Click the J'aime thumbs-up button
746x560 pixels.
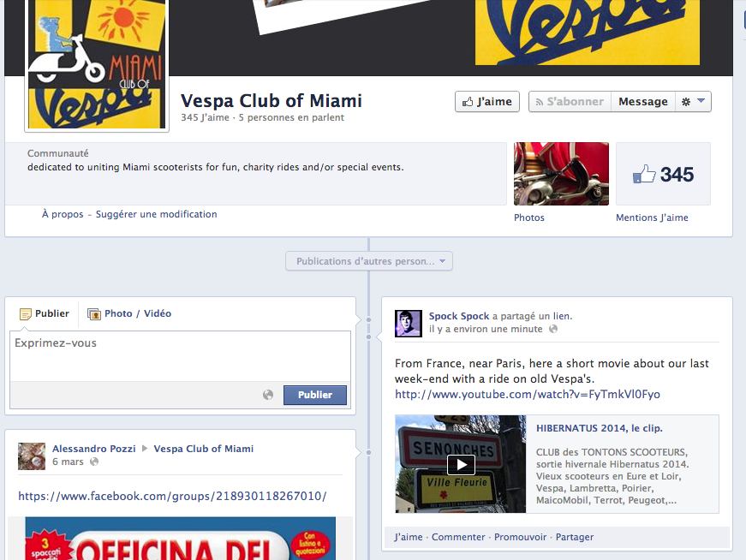pos(487,102)
